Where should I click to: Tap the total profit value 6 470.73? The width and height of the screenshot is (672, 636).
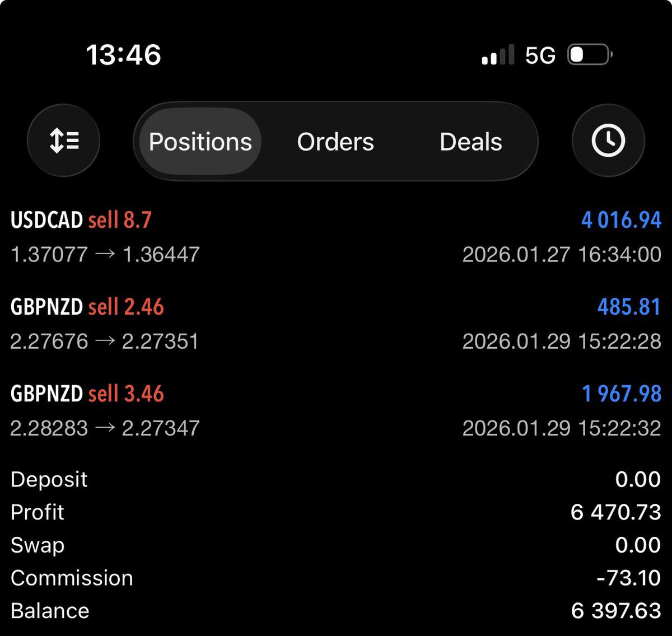(616, 512)
